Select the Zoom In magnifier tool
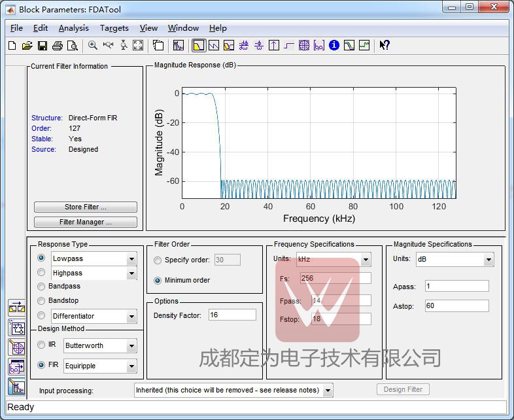 [93, 45]
